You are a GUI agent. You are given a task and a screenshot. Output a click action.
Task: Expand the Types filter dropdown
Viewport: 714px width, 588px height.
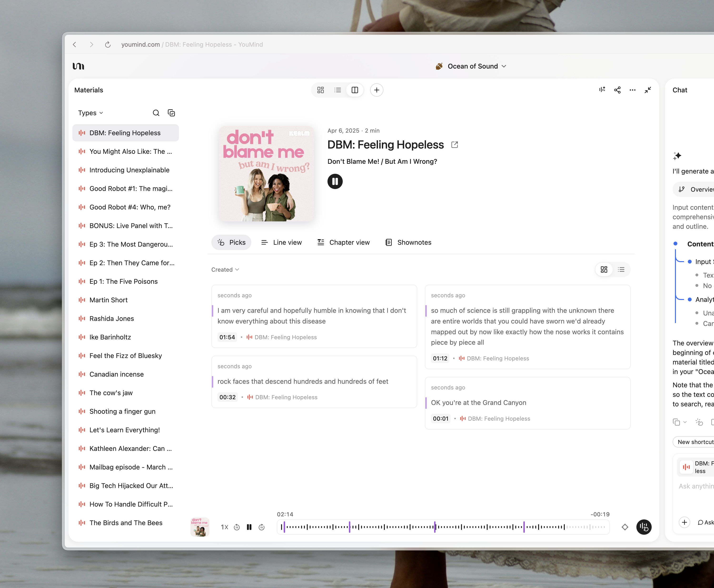tap(90, 113)
